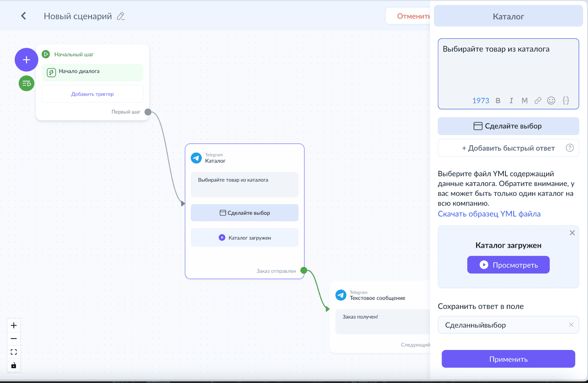Apply bold formatting in message editor

(498, 101)
